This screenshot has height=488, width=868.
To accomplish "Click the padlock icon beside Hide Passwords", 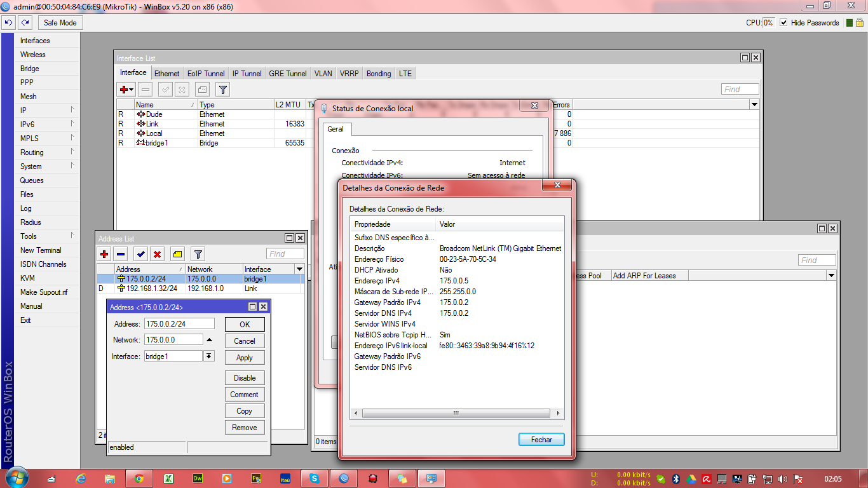I will 860,22.
